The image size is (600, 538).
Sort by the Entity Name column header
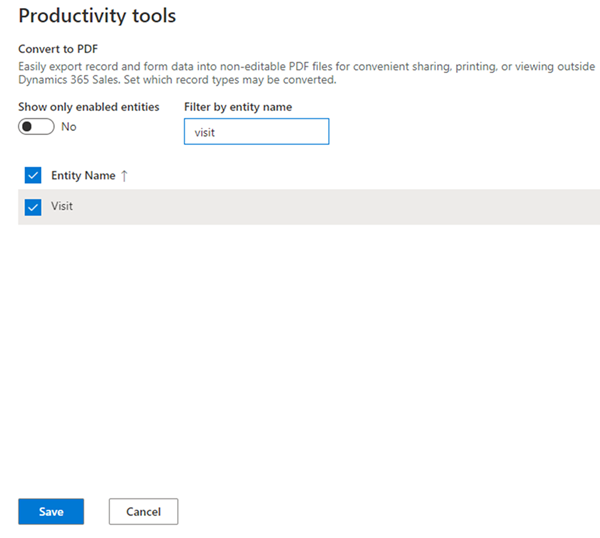coord(83,176)
